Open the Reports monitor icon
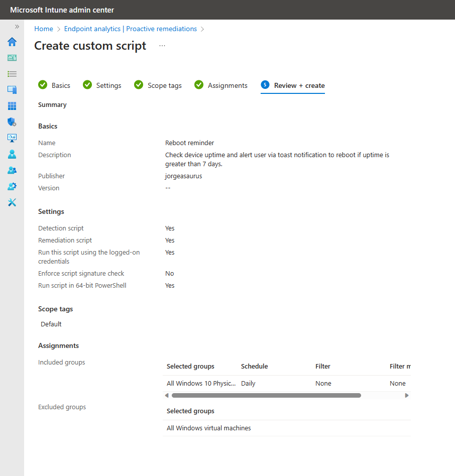The height and width of the screenshot is (476, 455). pyautogui.click(x=12, y=138)
